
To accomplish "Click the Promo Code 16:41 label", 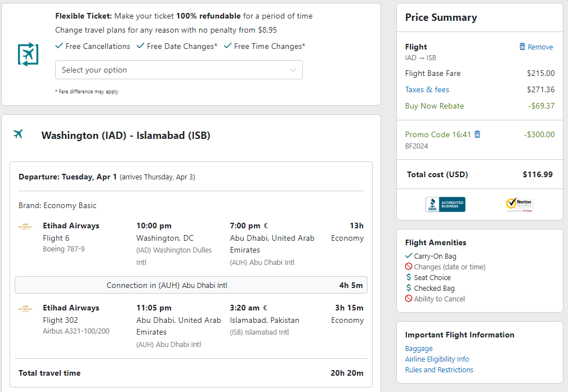I will pyautogui.click(x=438, y=134).
